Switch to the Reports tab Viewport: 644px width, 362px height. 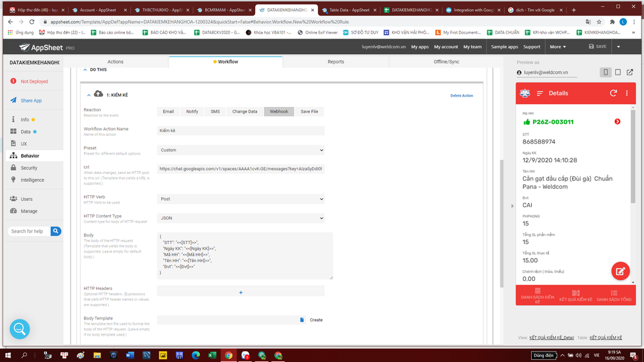click(336, 62)
